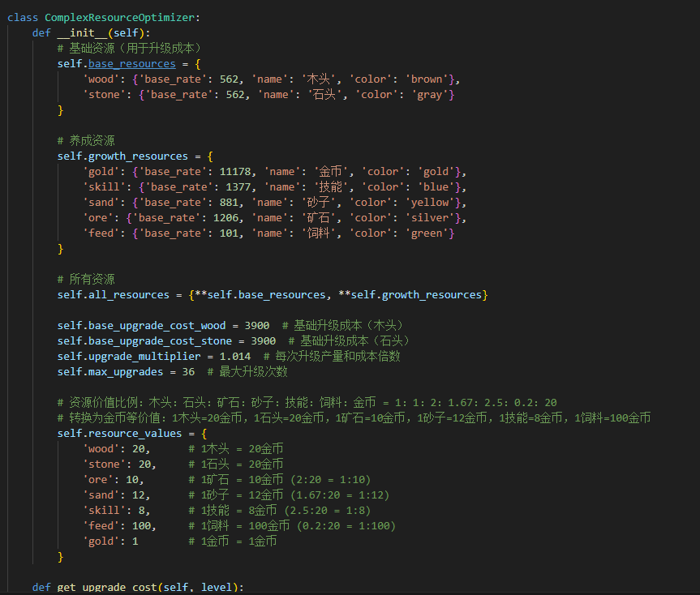The height and width of the screenshot is (595, 700).
Task: Click the 11178 gold base_rate value
Action: coord(235,172)
